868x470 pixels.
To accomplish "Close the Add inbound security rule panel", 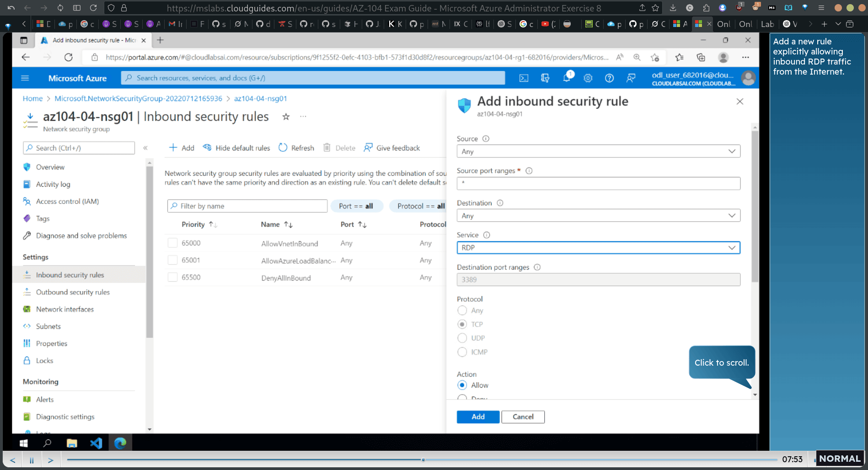I will click(740, 102).
